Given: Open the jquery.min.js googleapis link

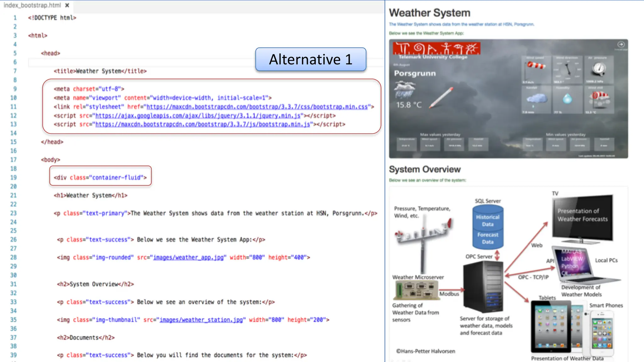Looking at the screenshot, I should (x=197, y=116).
